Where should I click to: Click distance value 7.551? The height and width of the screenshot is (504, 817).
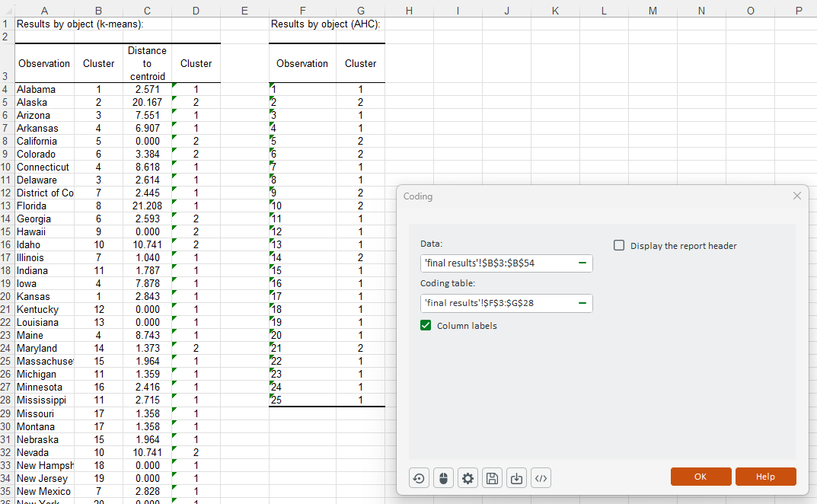[147, 115]
